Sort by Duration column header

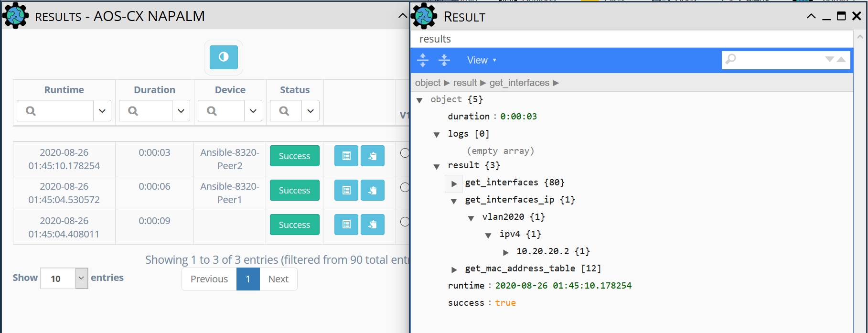click(x=154, y=90)
